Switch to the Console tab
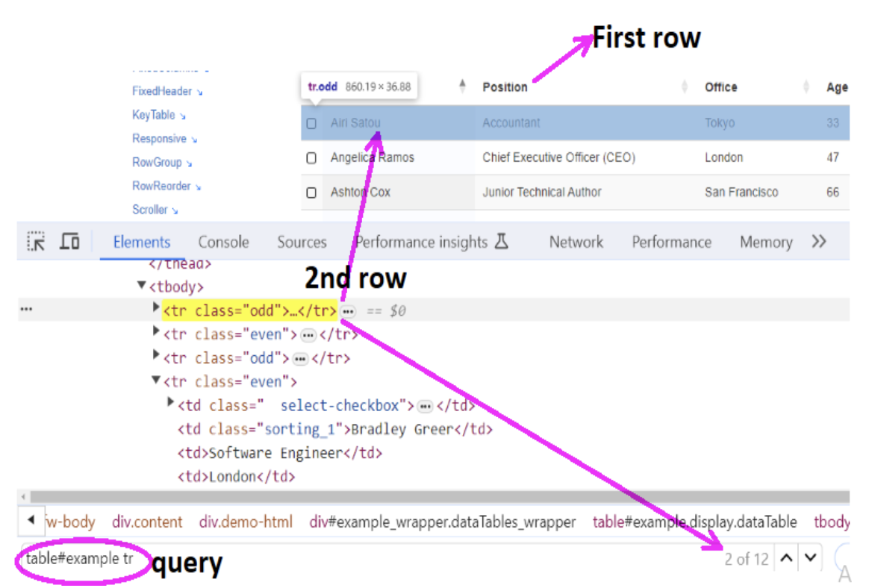This screenshot has height=588, width=869. pos(223,243)
